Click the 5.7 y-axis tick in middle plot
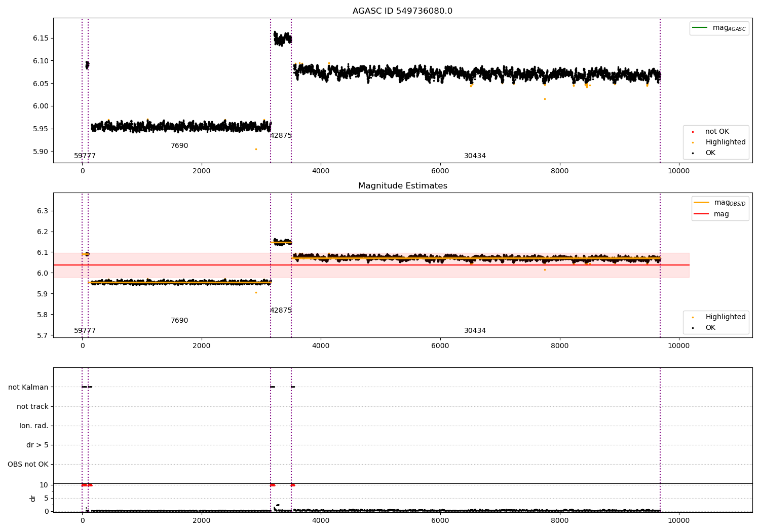This screenshot has height=532, width=760. 43,335
